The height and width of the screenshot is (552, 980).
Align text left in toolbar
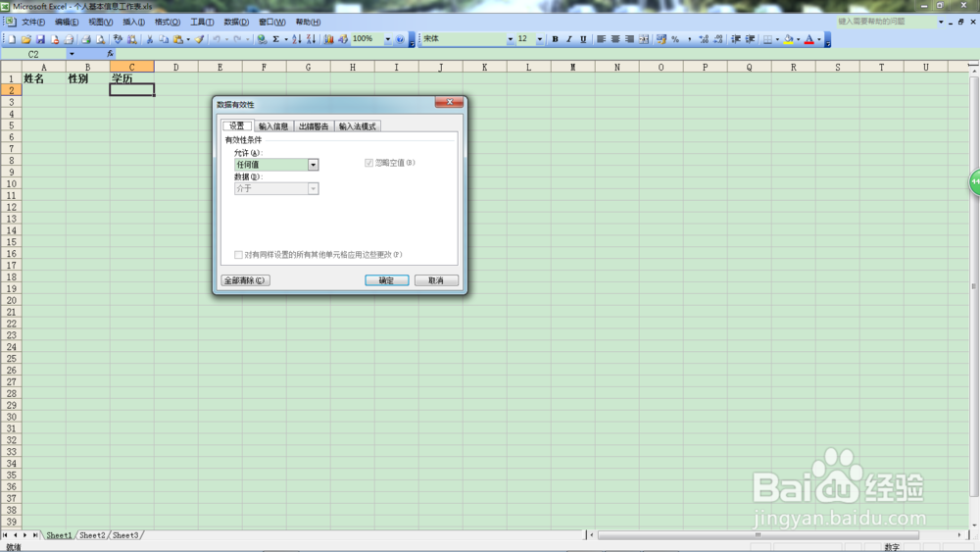tap(602, 39)
